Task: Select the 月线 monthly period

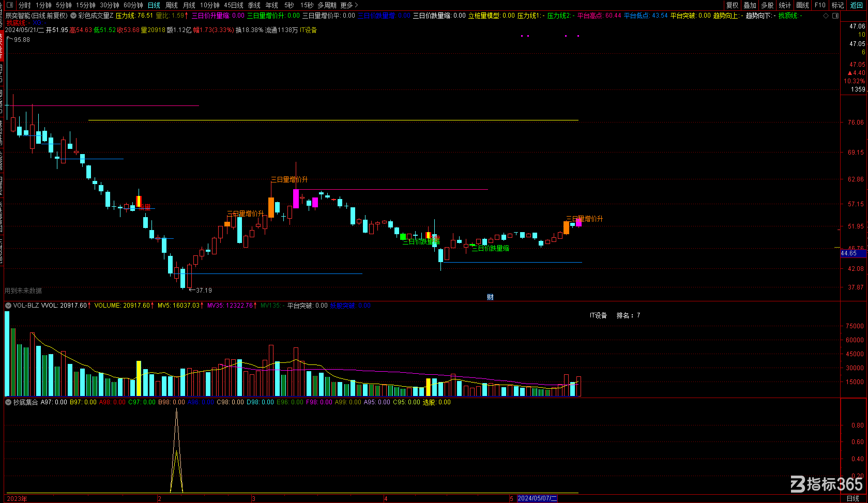Action: (x=189, y=5)
